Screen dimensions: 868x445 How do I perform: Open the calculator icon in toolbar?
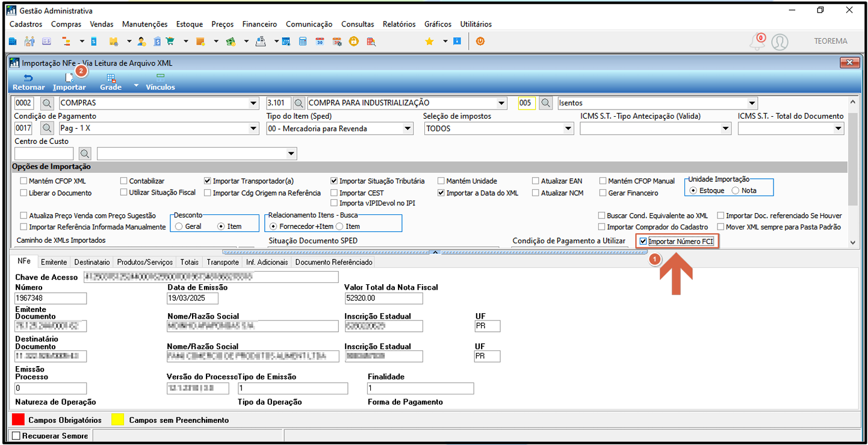point(303,42)
